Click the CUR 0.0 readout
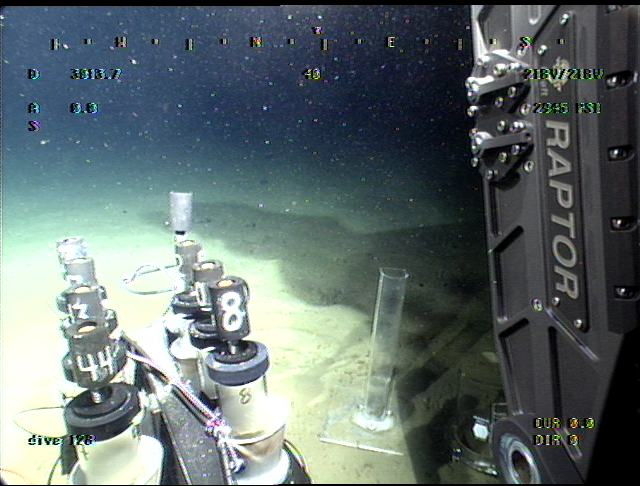 coord(564,423)
